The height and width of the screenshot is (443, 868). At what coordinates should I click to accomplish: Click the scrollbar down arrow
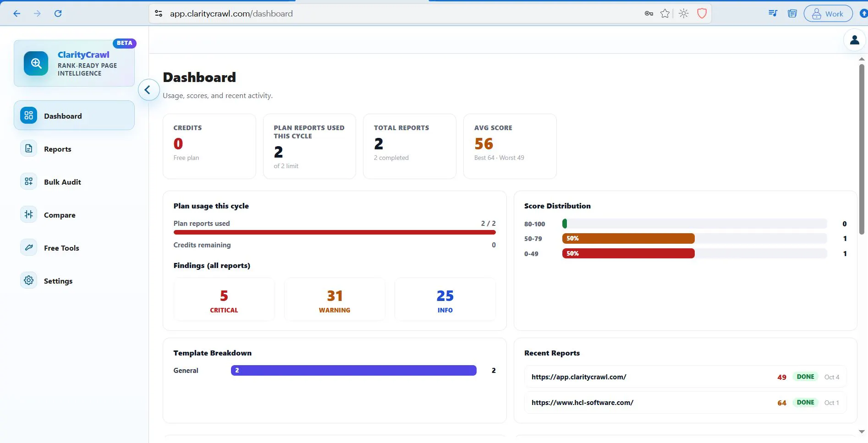coord(862,432)
